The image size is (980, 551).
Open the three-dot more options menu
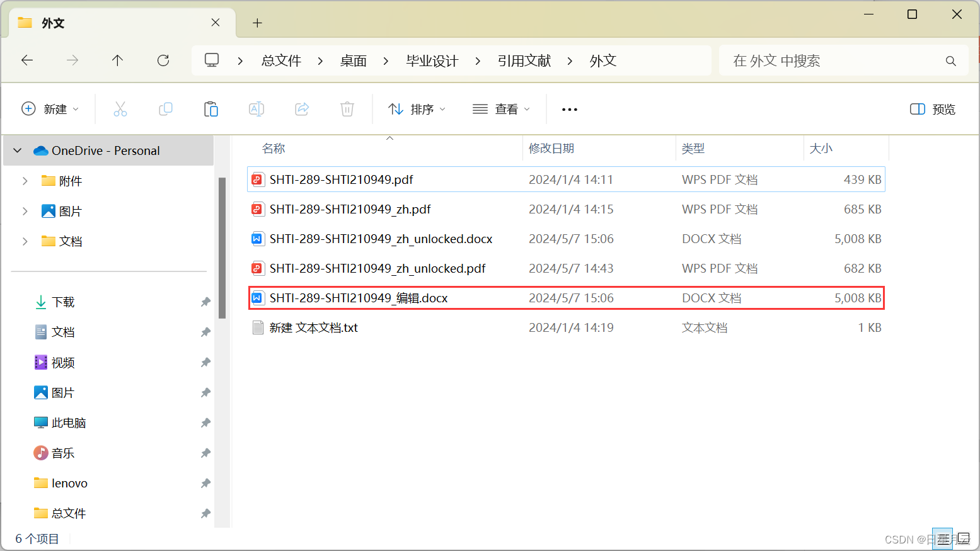pos(570,110)
